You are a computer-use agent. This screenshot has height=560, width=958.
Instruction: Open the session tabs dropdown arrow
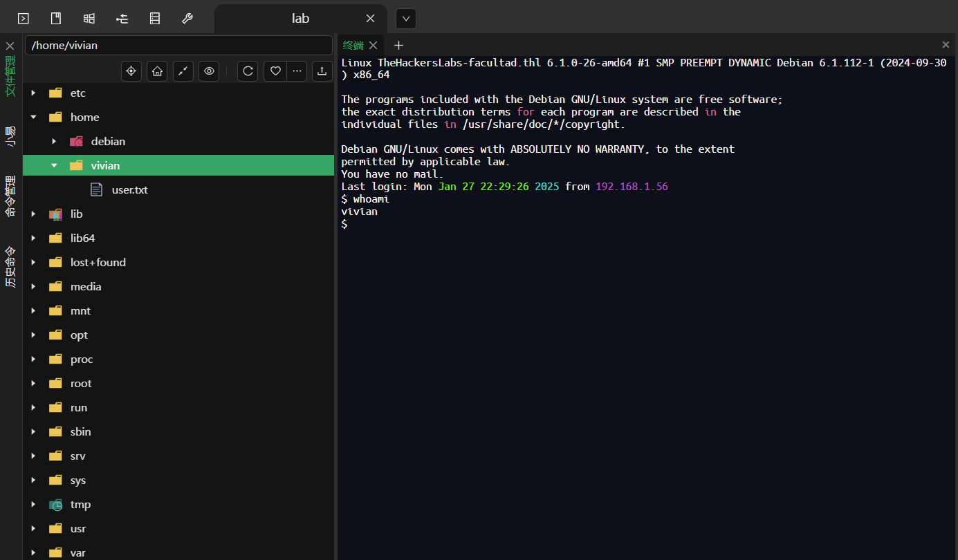(406, 19)
